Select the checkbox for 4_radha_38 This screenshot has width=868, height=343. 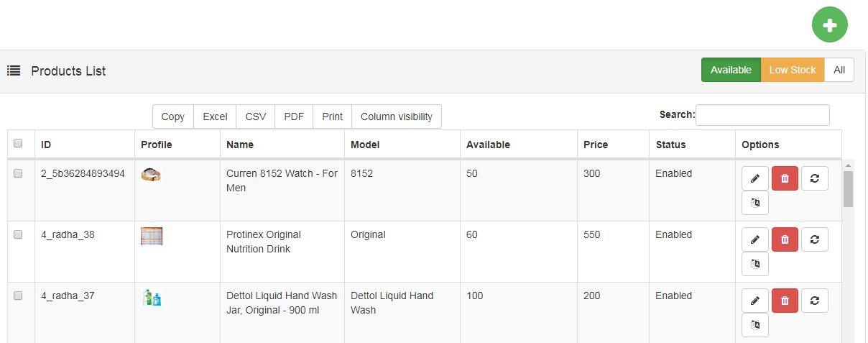pos(19,234)
